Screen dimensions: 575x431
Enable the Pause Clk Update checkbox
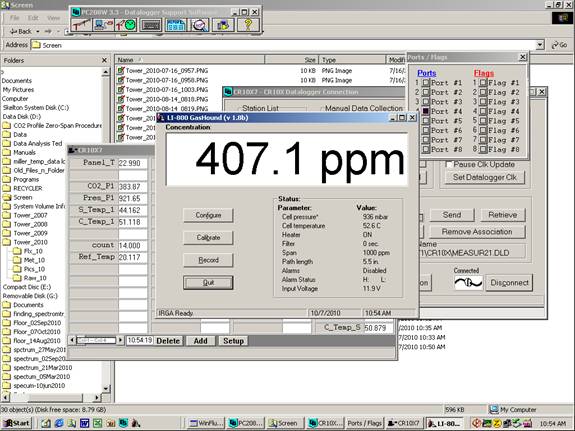click(448, 164)
